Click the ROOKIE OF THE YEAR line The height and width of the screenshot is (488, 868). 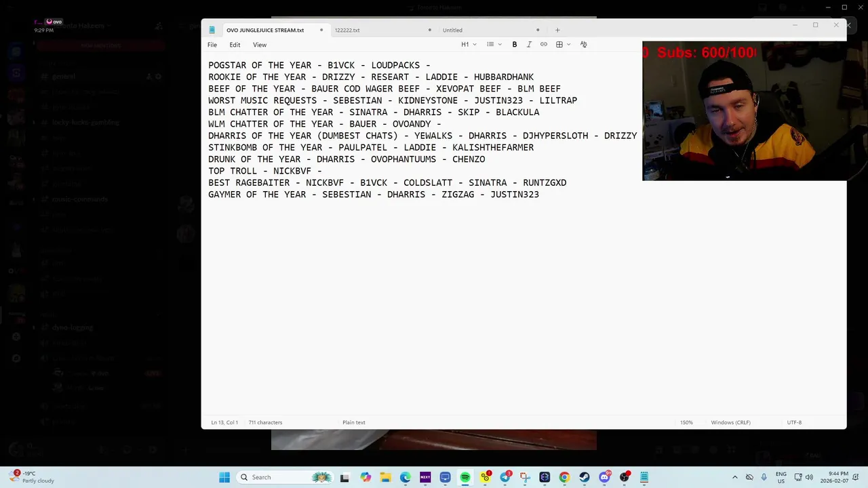(x=371, y=77)
